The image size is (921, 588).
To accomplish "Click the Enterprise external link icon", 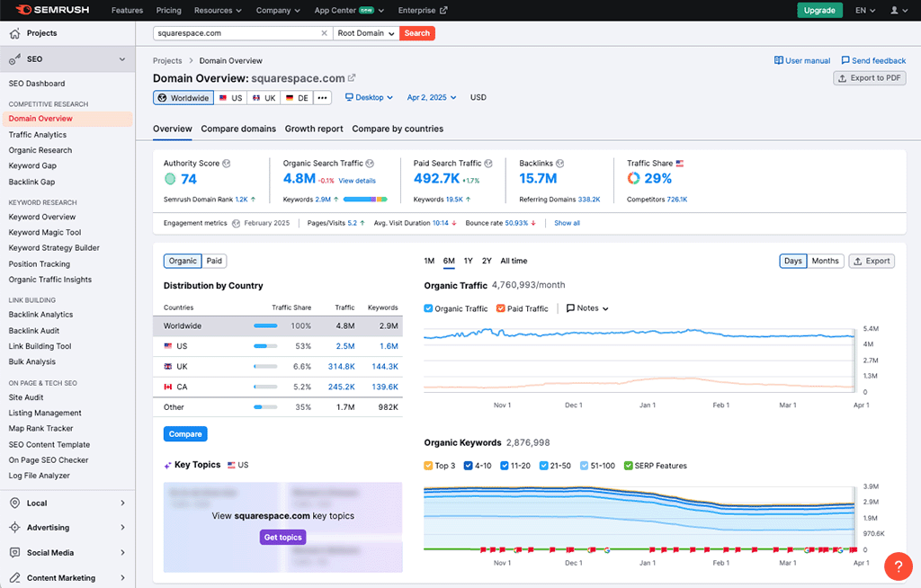I will click(x=443, y=11).
